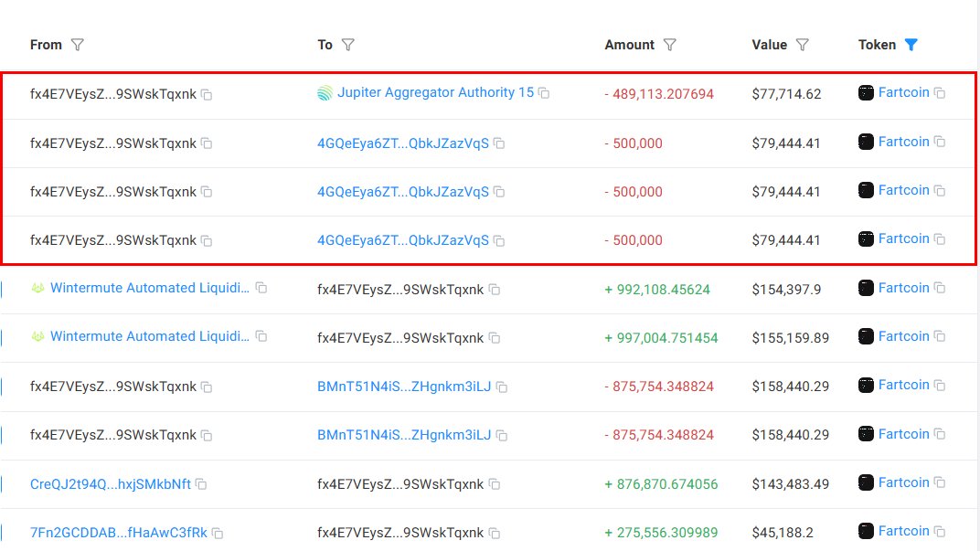
Task: Open the Fartcoin token link in the $143,483.49 row
Action: 904,482
